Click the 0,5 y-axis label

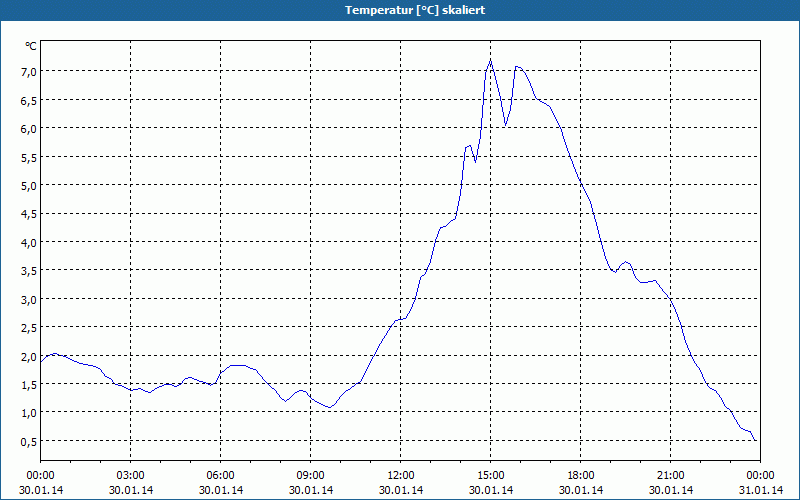(29, 442)
